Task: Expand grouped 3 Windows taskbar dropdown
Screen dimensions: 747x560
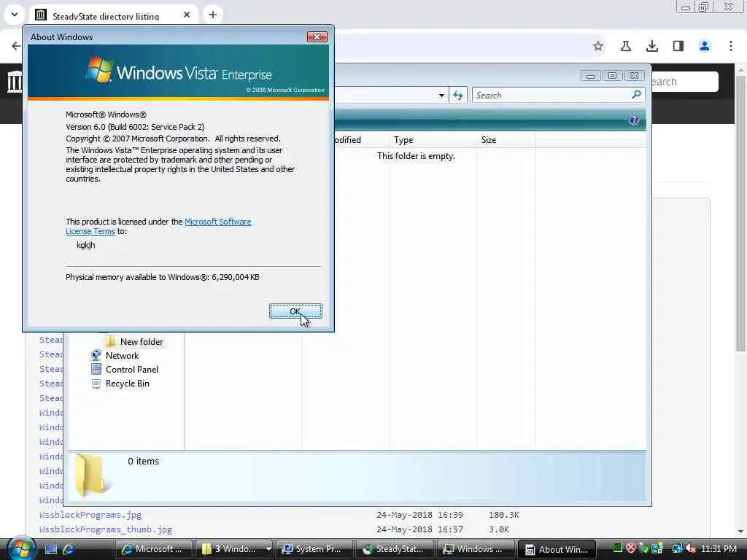Action: click(x=268, y=549)
